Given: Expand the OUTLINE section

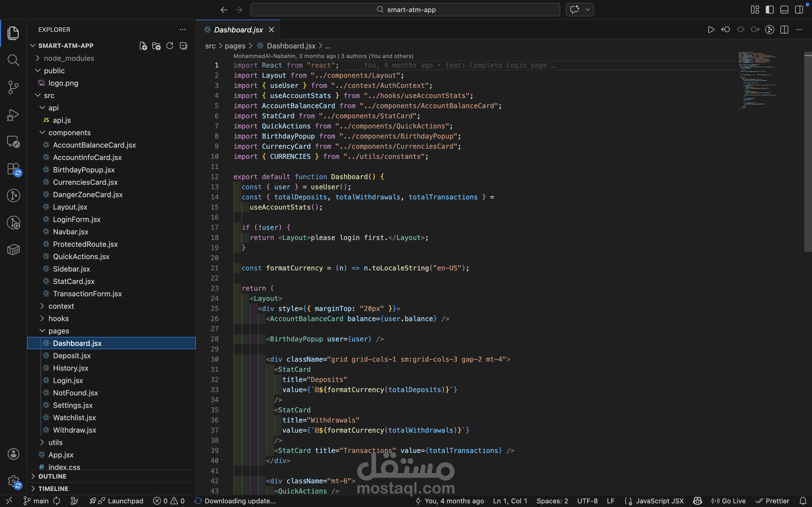Looking at the screenshot, I should point(52,476).
